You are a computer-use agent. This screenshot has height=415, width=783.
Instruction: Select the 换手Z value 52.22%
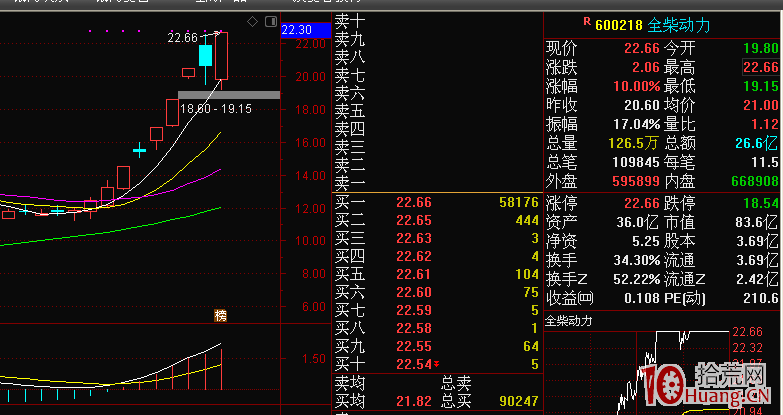[637, 280]
